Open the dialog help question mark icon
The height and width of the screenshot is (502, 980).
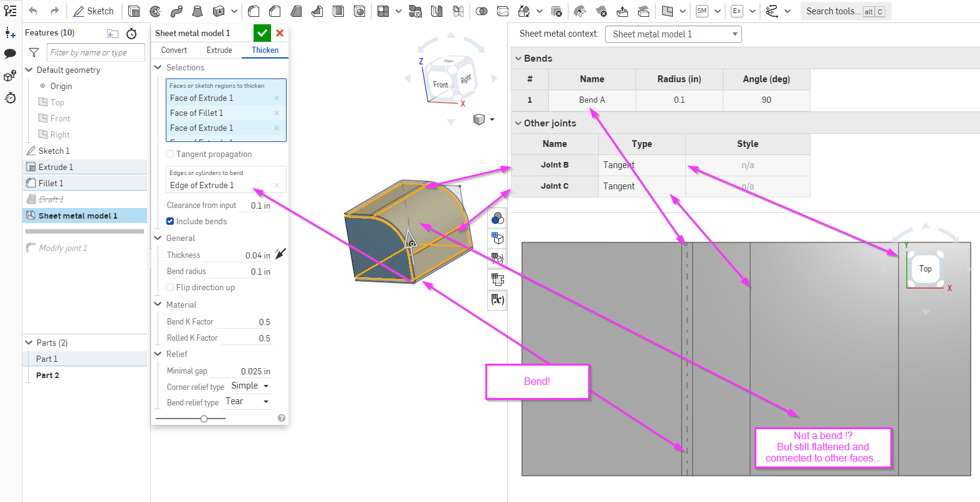coord(282,419)
